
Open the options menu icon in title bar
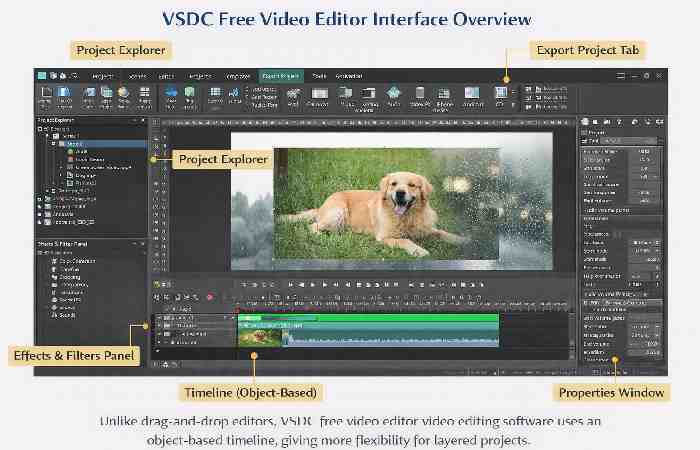(621, 76)
